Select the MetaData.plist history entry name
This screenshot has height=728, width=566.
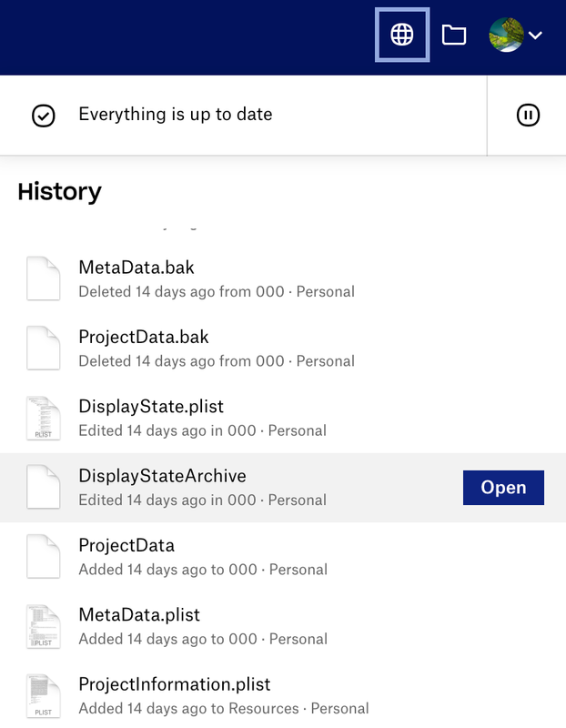139,615
